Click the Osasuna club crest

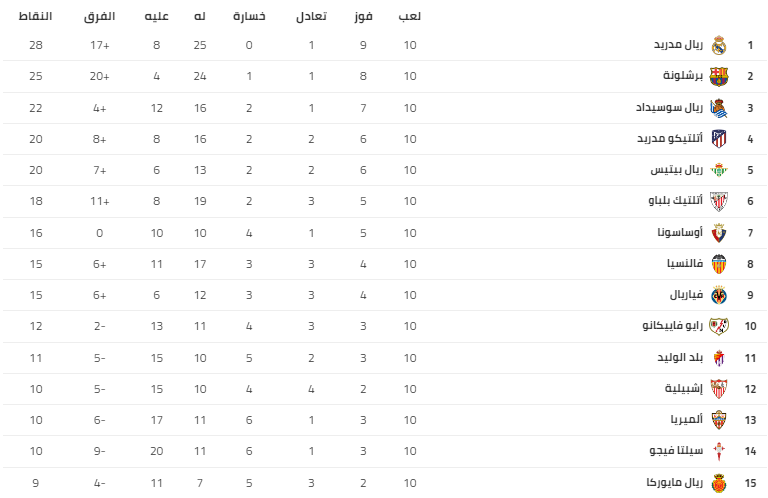coord(718,232)
